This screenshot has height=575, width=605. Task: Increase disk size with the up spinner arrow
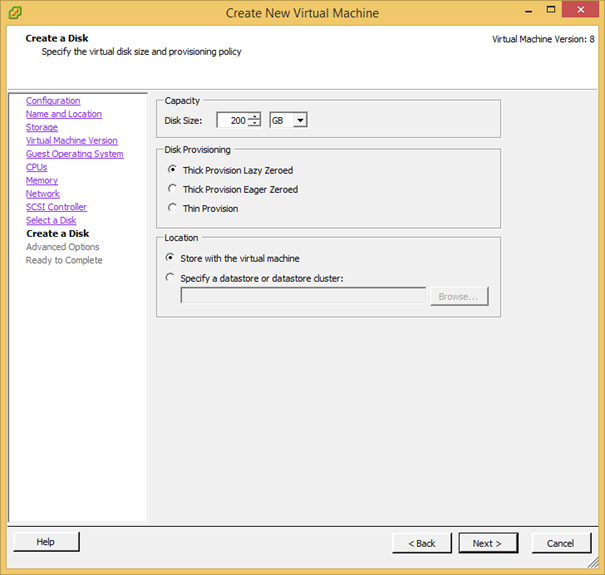255,116
